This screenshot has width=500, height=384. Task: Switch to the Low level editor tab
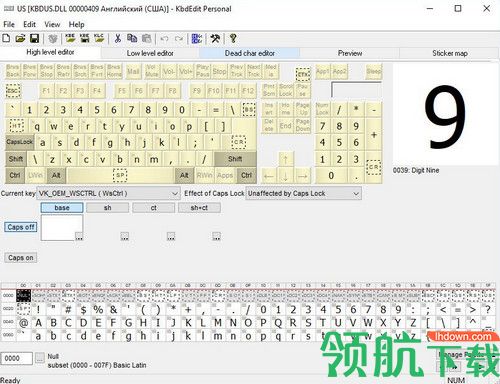150,53
